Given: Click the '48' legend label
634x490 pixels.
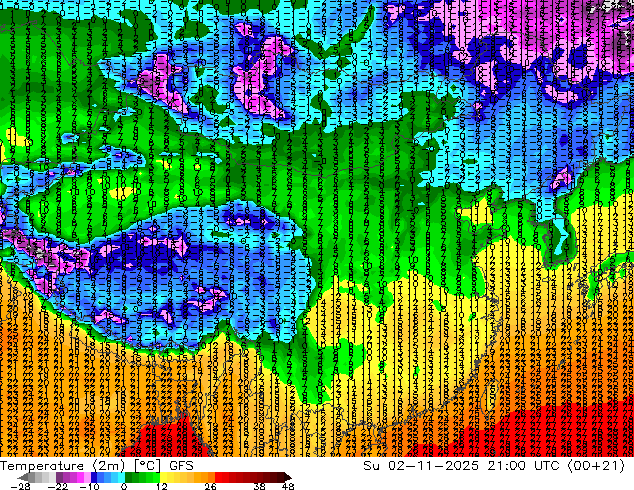Looking at the screenshot, I should (x=288, y=486).
